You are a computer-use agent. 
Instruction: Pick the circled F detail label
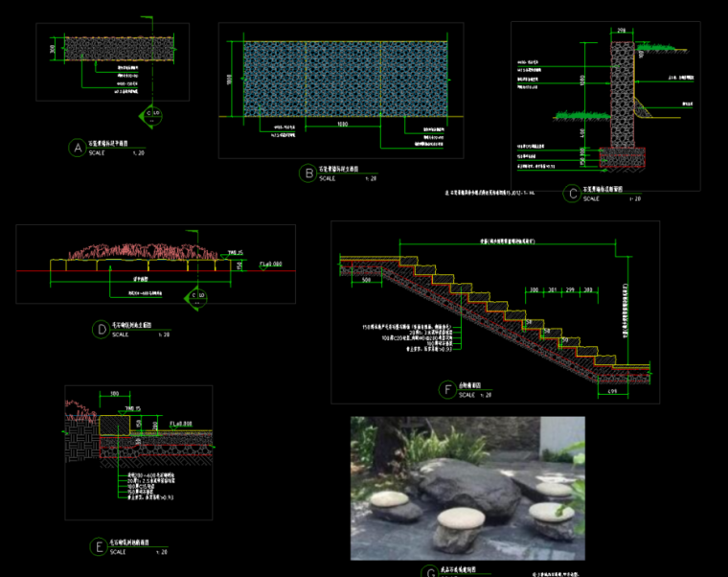(x=447, y=389)
